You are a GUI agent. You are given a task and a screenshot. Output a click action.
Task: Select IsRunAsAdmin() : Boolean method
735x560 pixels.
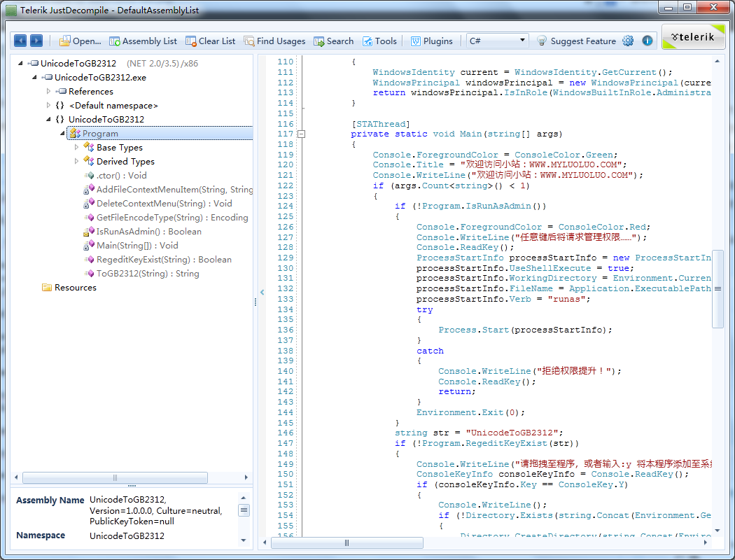pyautogui.click(x=143, y=232)
